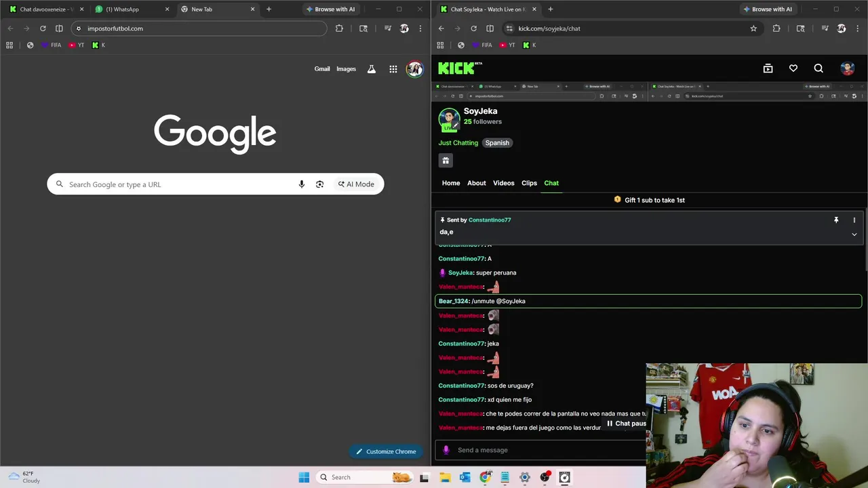This screenshot has width=868, height=488.
Task: Click "super peruana" chat message
Action: 496,272
